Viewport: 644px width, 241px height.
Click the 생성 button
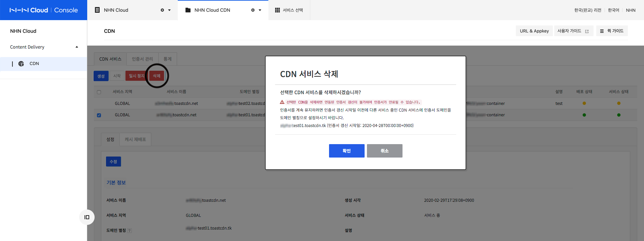tap(101, 76)
